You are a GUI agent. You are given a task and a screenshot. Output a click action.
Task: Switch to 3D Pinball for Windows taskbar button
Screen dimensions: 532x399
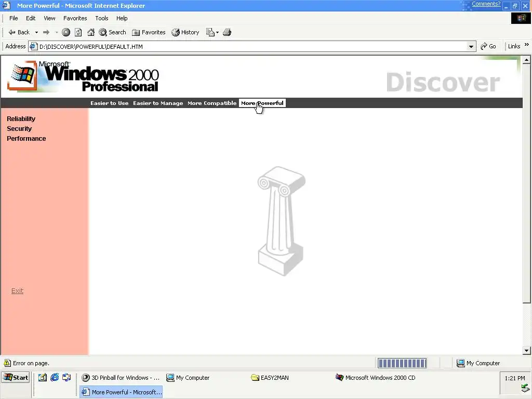(x=121, y=378)
